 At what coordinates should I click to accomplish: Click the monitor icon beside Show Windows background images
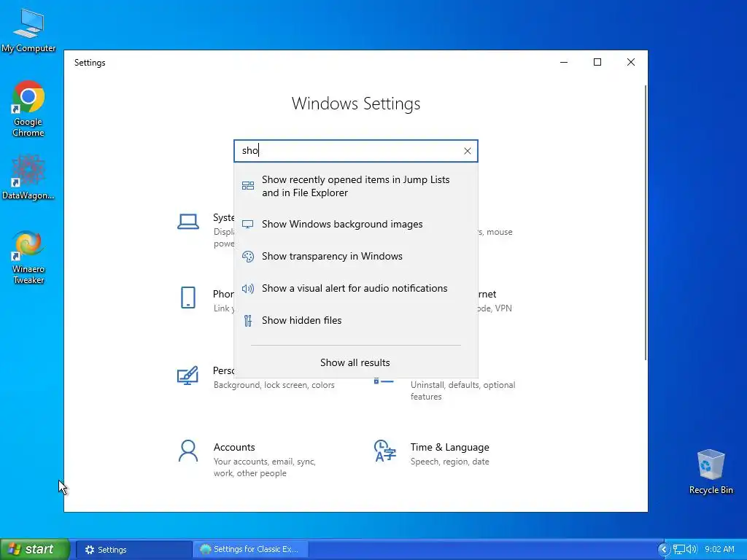(248, 225)
